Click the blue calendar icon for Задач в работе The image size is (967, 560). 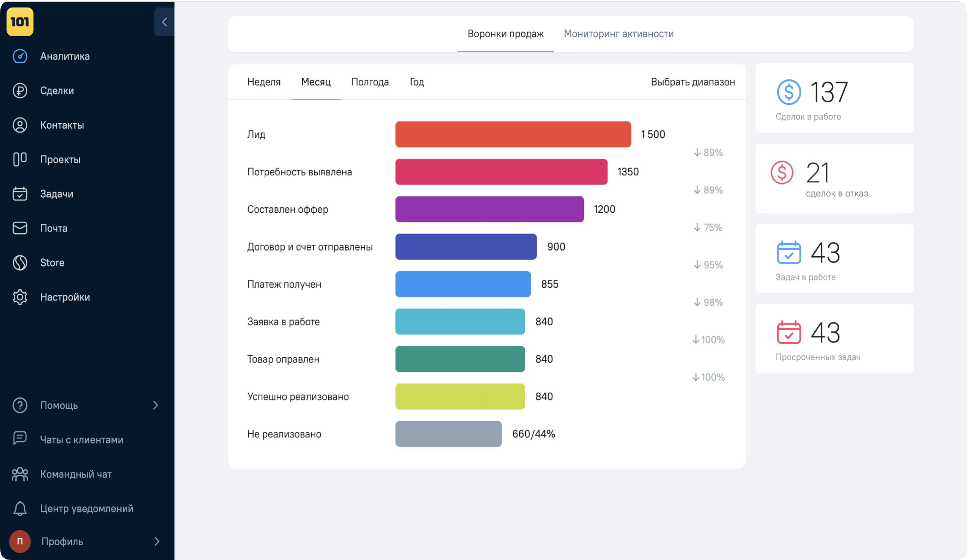[789, 252]
